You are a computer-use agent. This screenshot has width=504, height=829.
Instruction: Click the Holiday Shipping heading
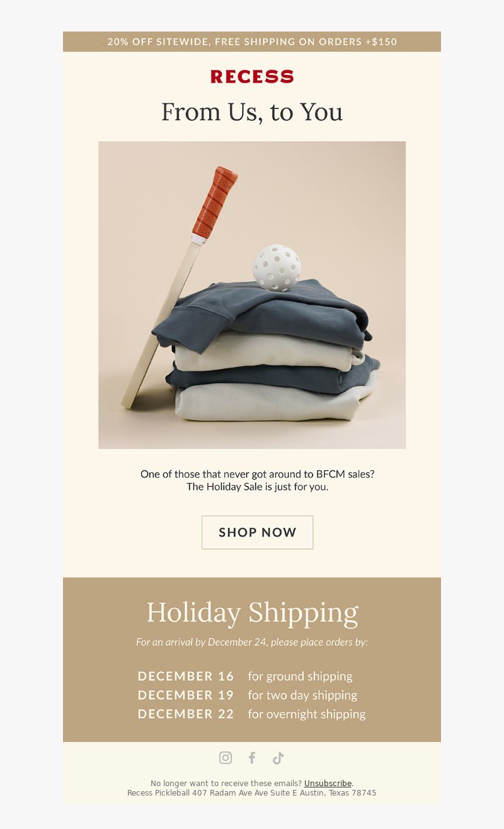[x=252, y=613]
